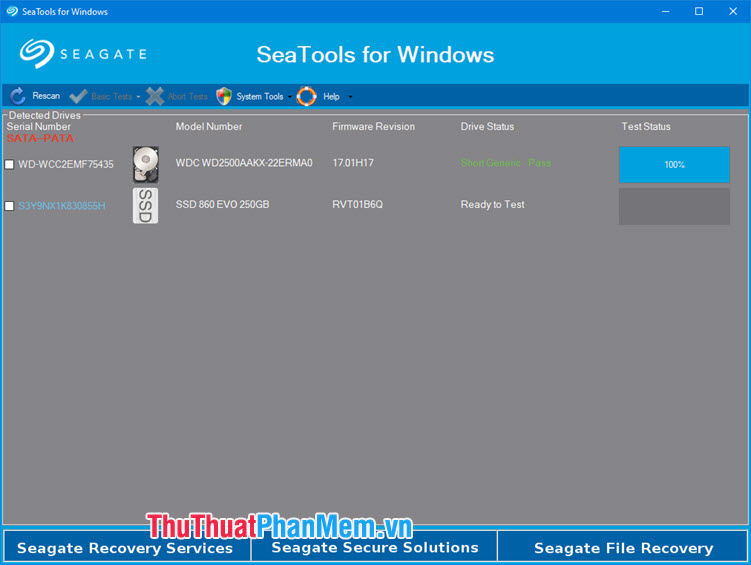Click the Help lifebuoy icon

tap(307, 96)
